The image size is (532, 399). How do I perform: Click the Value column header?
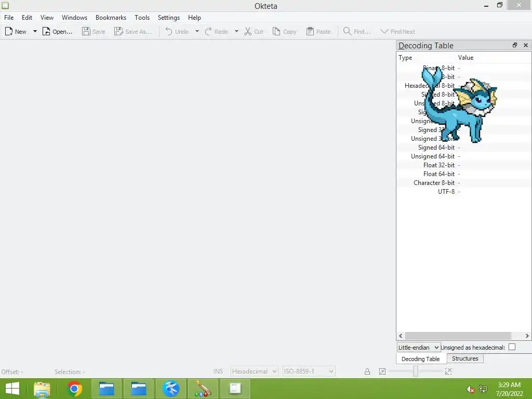click(x=494, y=58)
